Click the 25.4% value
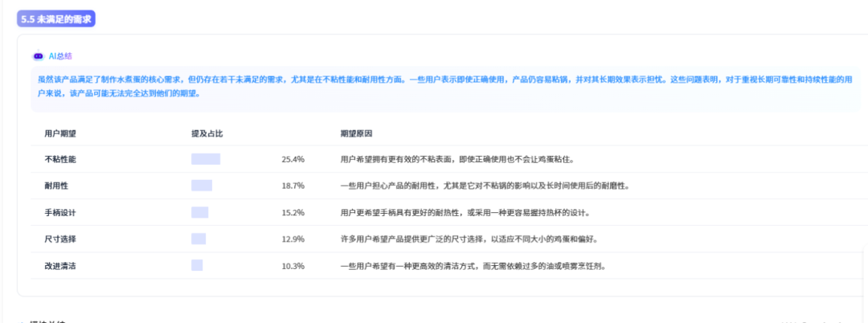The image size is (868, 323). coord(293,159)
